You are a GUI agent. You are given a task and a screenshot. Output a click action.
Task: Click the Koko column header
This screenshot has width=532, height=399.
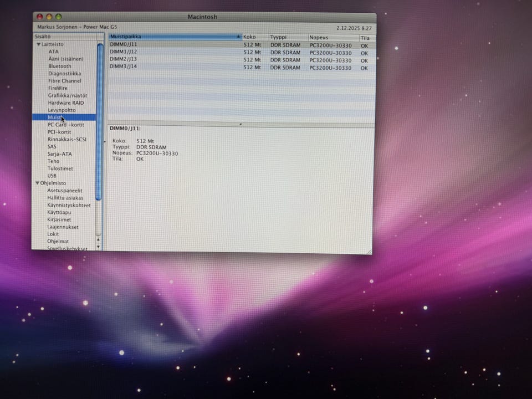pyautogui.click(x=254, y=37)
